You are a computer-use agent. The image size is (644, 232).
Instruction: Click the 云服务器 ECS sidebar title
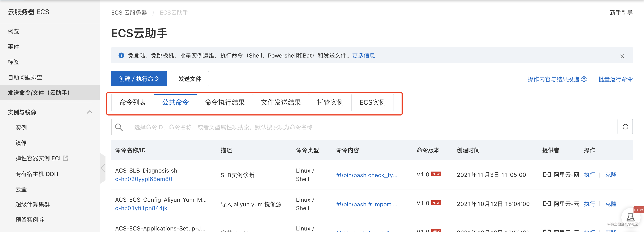(29, 12)
